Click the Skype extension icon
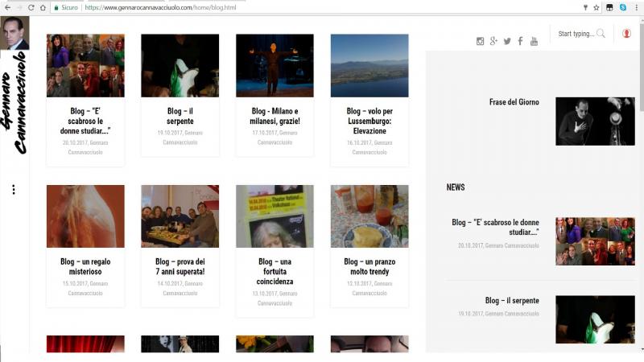 point(622,7)
